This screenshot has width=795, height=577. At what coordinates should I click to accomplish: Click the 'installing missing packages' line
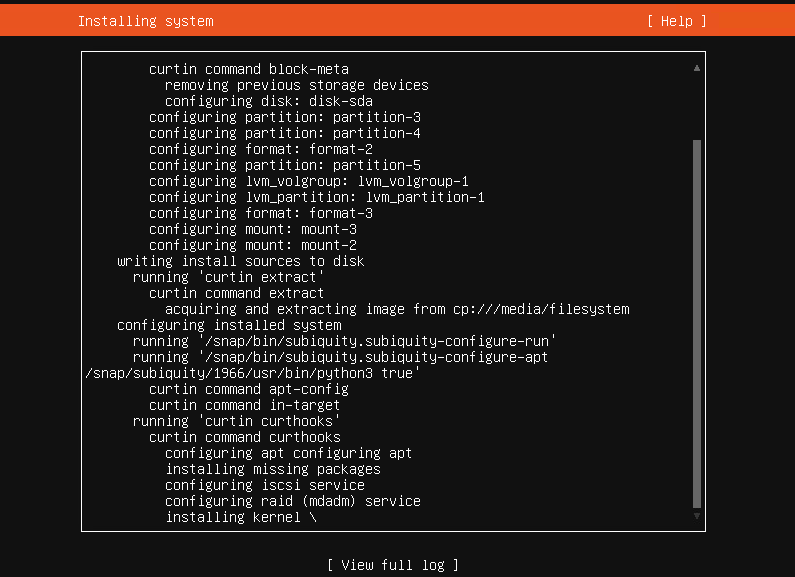[272, 469]
